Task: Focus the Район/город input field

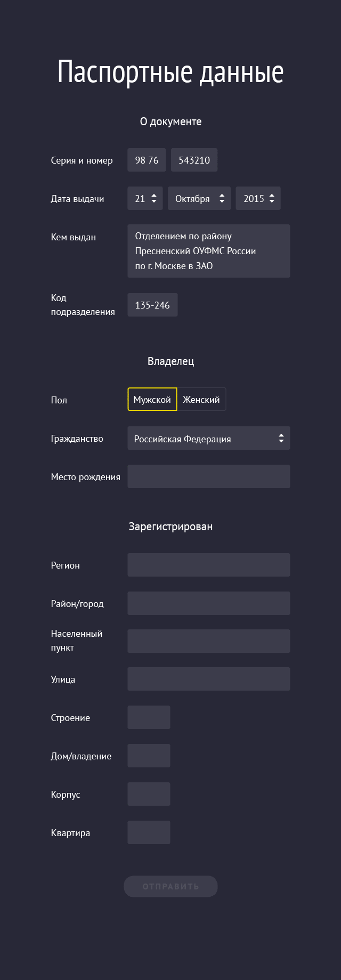Action: coord(209,603)
